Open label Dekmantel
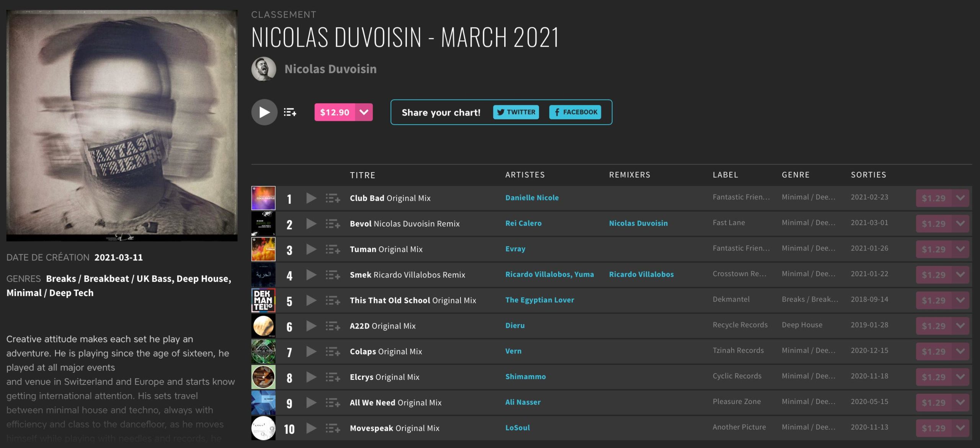The height and width of the screenshot is (448, 980). 731,299
